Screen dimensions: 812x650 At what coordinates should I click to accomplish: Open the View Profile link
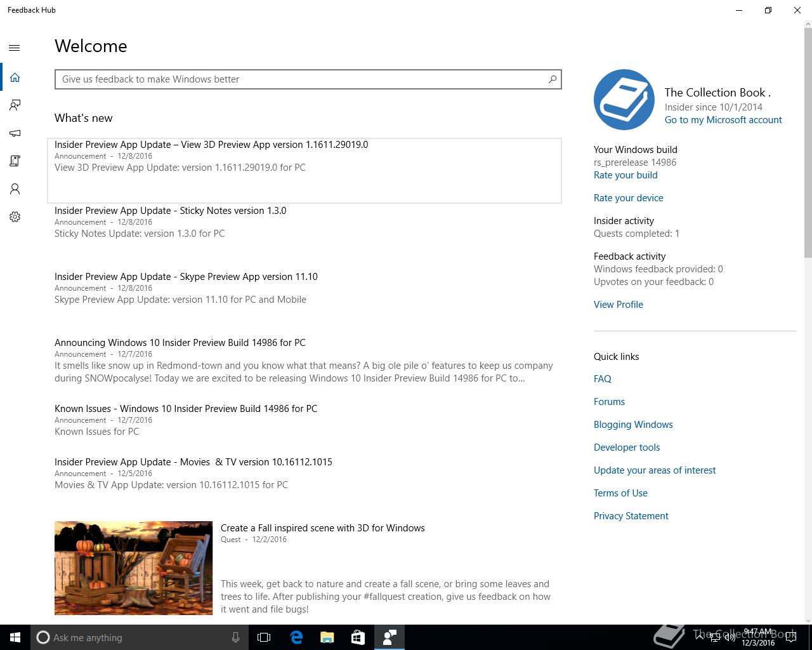tap(619, 305)
